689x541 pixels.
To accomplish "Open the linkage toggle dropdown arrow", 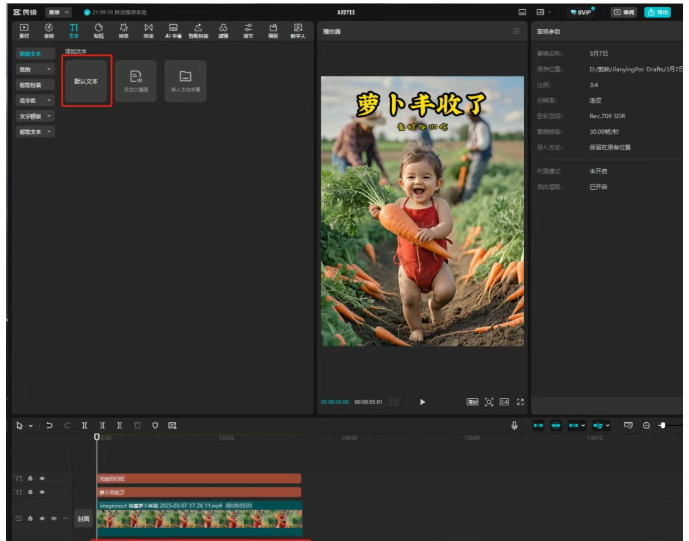I will pos(583,425).
